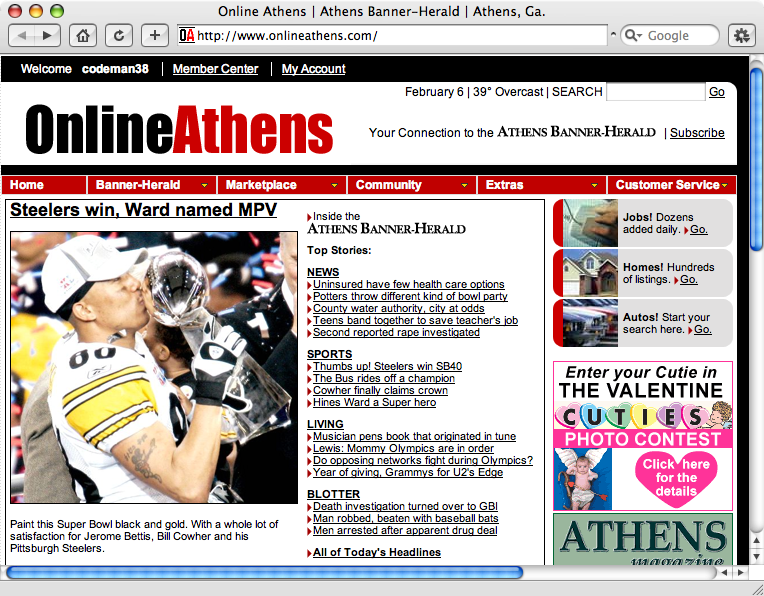
Task: Open the Steelers win, Ward named MPV headline
Action: coord(143,210)
